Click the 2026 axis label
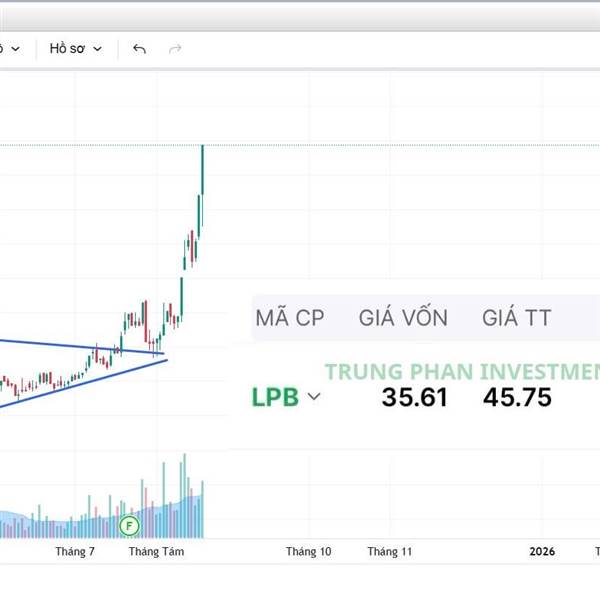Viewport: 600px width, 600px height. [x=542, y=551]
